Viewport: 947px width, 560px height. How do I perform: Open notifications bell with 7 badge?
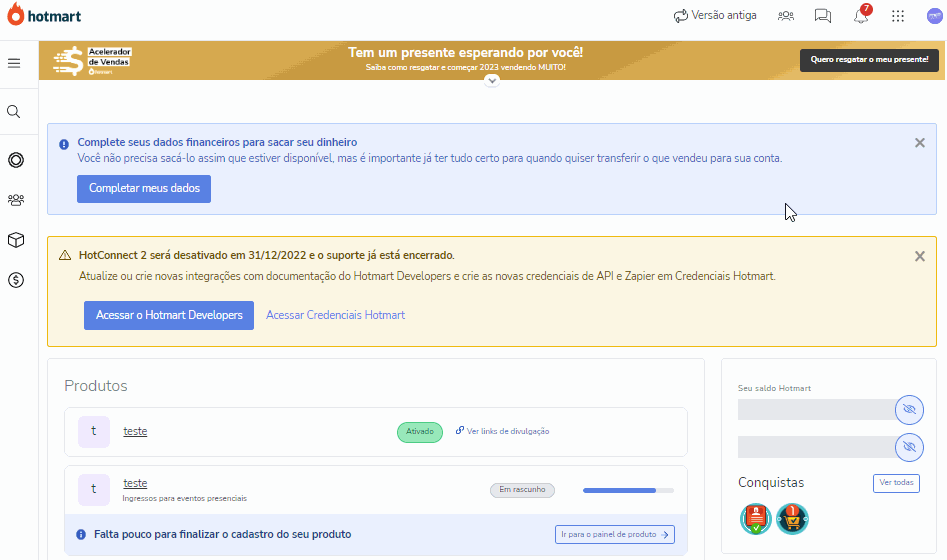[862, 14]
